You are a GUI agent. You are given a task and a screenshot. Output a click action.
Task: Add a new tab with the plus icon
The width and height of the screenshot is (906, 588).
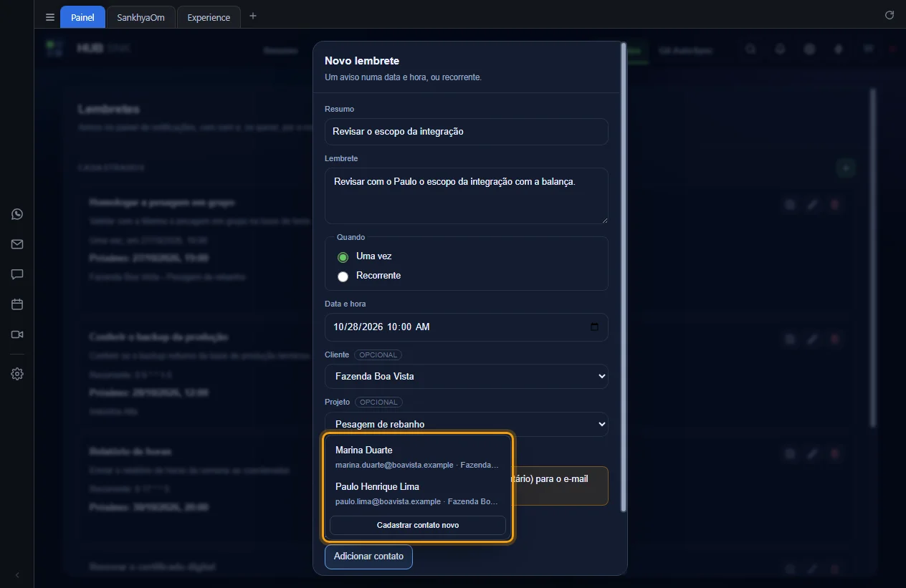pos(252,16)
